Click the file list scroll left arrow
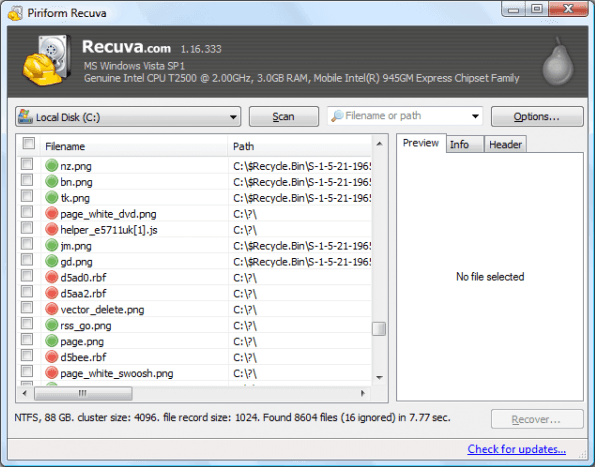Screen dimensions: 595x467 pos(25,393)
